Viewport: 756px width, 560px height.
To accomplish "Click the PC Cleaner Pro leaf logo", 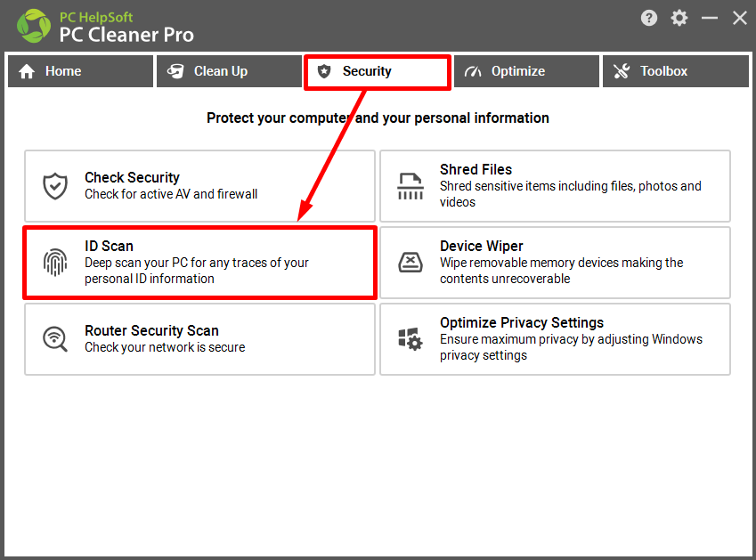I will 33,26.
